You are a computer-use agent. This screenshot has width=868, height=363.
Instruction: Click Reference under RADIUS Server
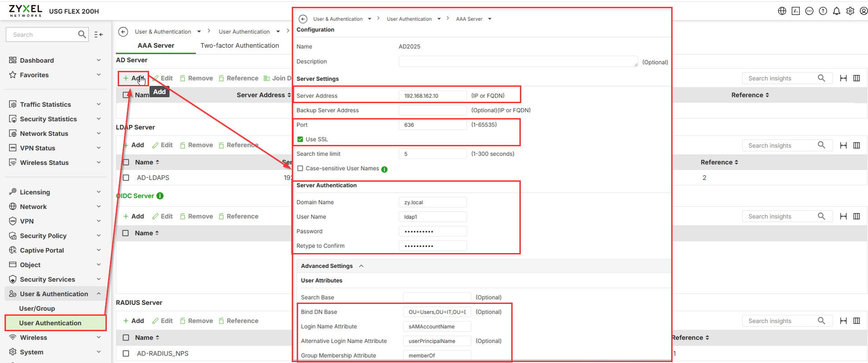[238, 321]
